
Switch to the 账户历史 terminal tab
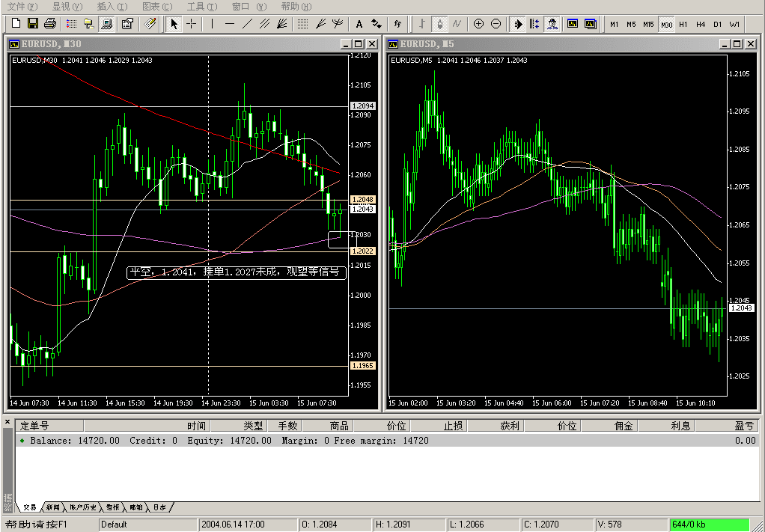click(x=82, y=507)
